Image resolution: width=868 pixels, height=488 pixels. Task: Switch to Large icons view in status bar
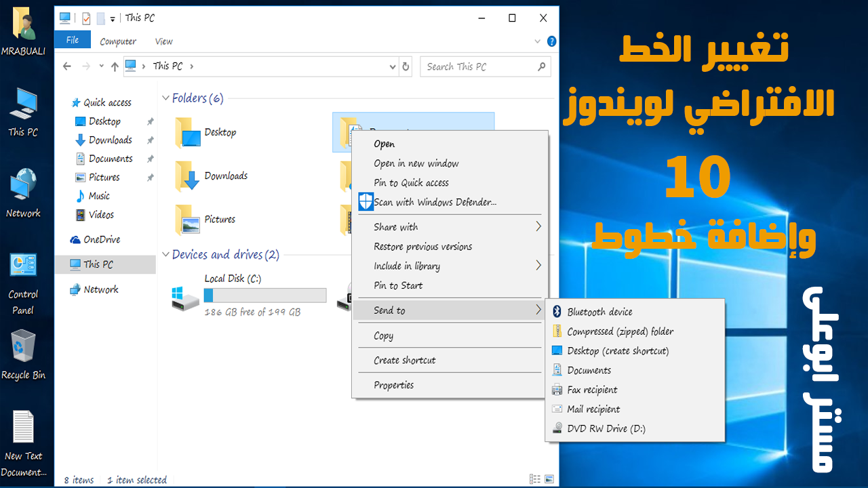pos(549,479)
